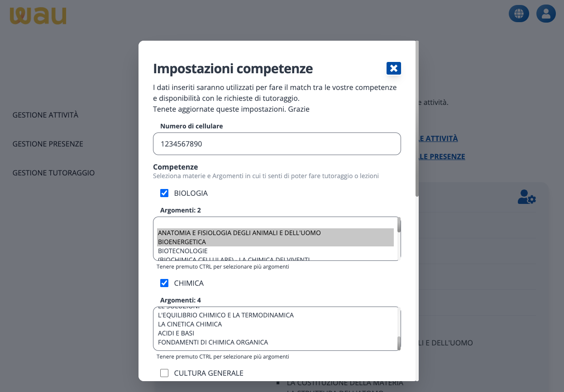564x392 pixels.
Task: Select ACIDI E BASI in Chimica topics
Action: 176,333
